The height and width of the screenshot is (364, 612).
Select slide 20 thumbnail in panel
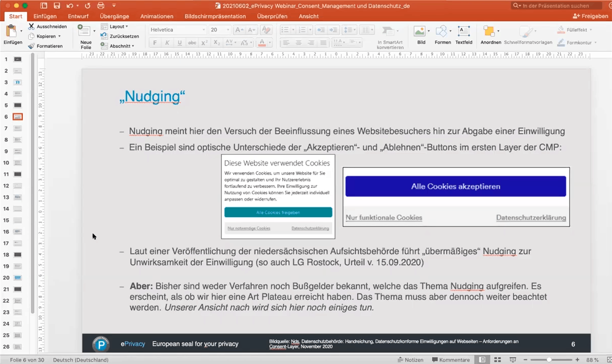click(x=18, y=278)
